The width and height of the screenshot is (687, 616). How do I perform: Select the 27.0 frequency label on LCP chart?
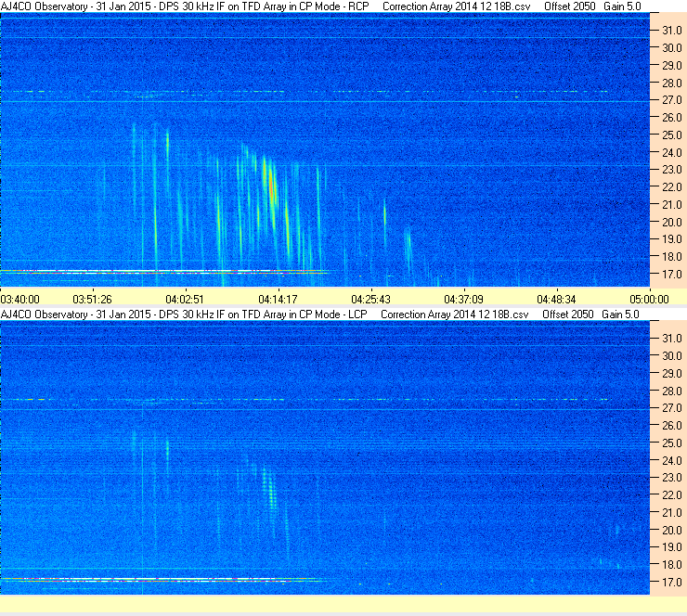(672, 408)
